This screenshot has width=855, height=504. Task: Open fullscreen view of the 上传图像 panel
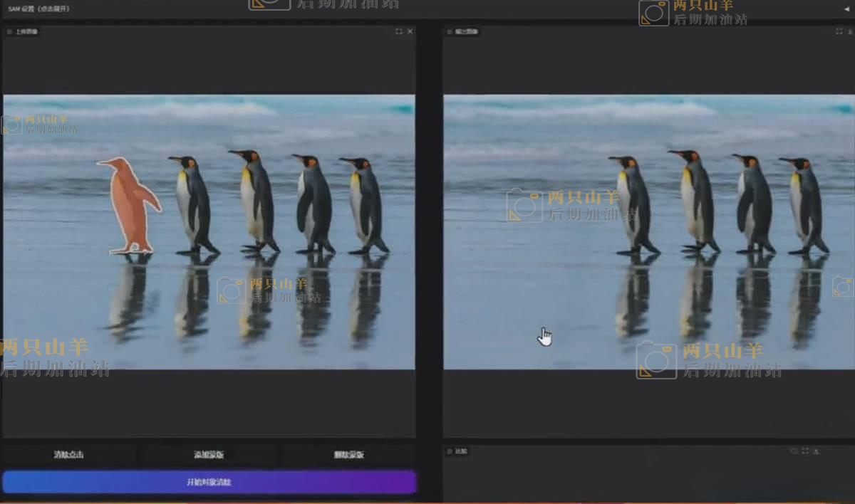point(398,31)
